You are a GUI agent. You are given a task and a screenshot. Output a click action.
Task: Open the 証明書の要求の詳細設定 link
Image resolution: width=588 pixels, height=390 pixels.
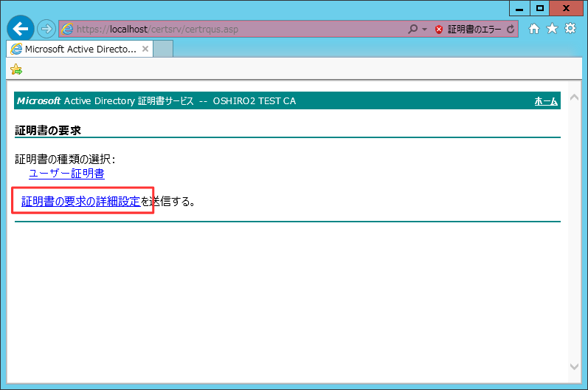coord(80,202)
